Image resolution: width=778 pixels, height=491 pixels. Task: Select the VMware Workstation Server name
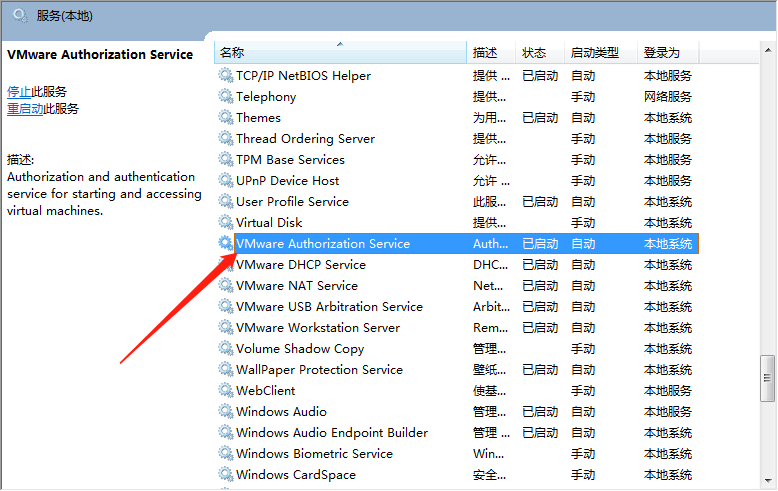[x=318, y=327]
